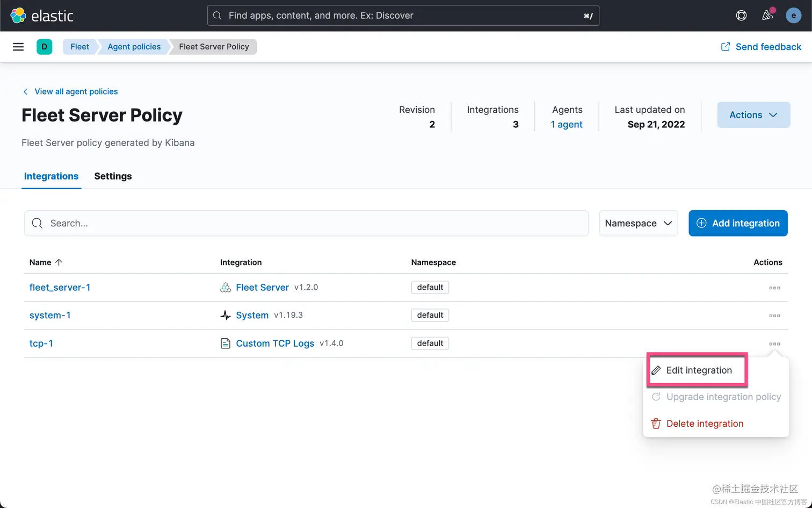Click the sort arrow next to Name

click(x=59, y=262)
